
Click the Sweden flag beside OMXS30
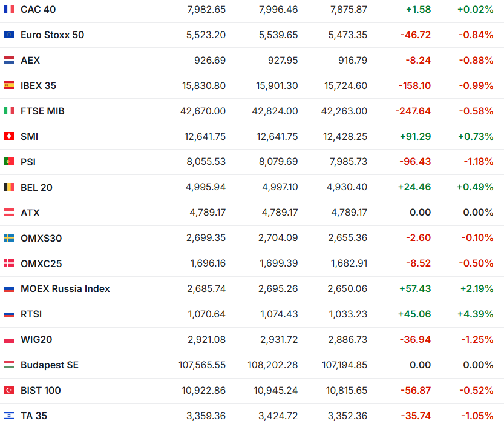click(x=9, y=239)
